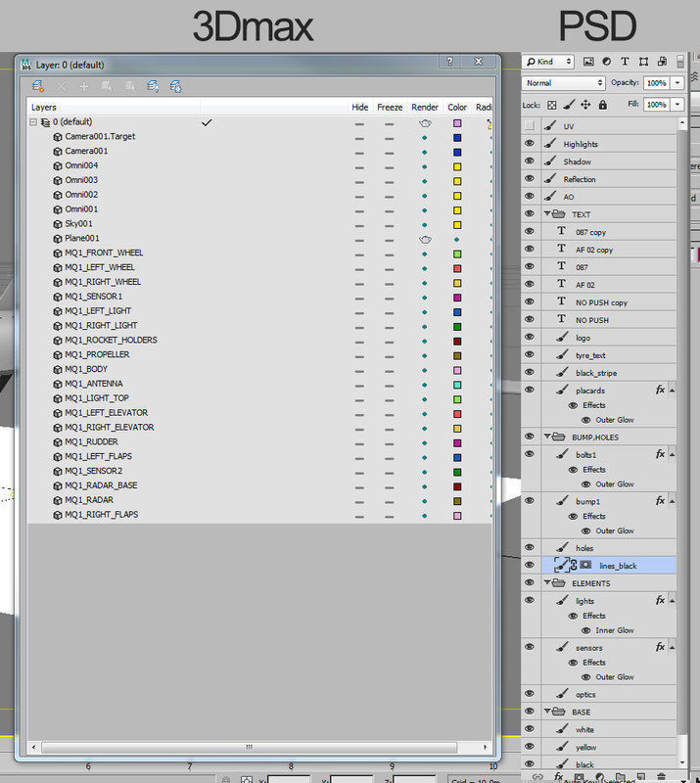Filter for smart objects icon
Image resolution: width=700 pixels, height=783 pixels.
click(662, 62)
